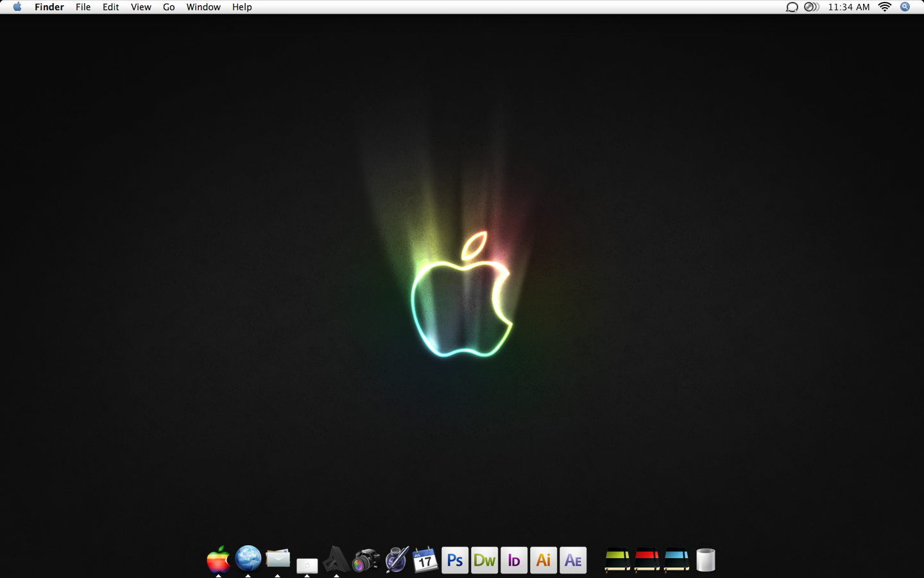The image size is (924, 578).
Task: Launch Illustrator from the Dock
Action: [543, 560]
